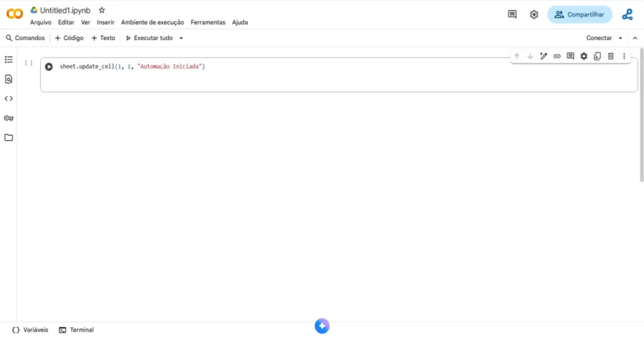Mirror cell in tab icon

[x=597, y=56]
